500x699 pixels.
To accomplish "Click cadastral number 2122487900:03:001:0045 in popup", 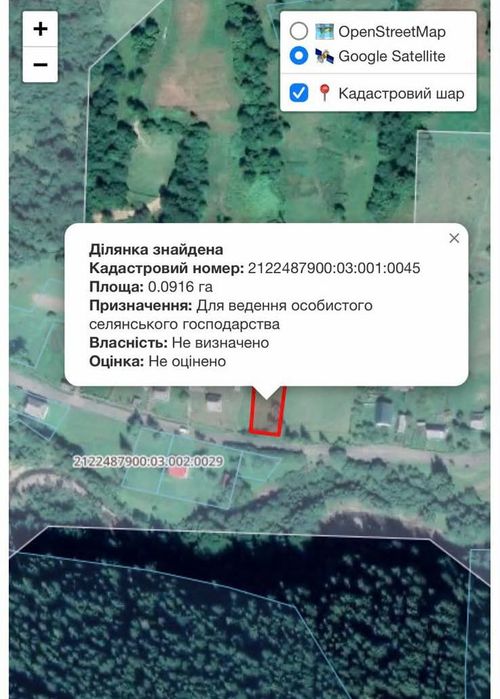I will (334, 268).
